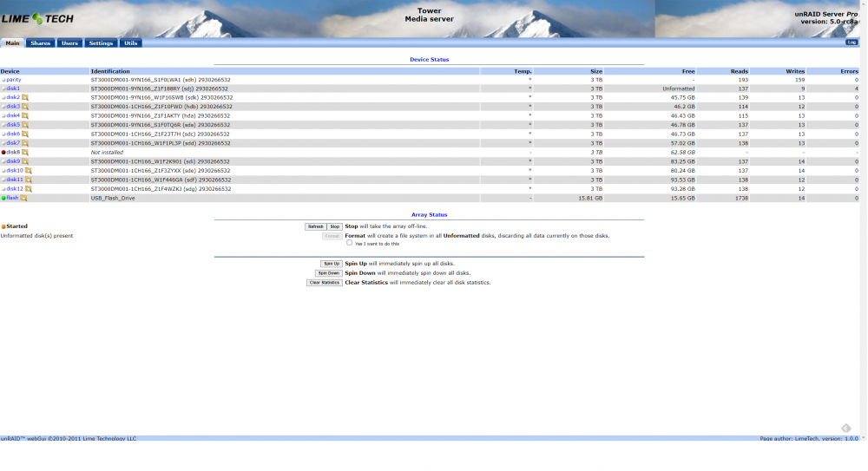Click the 'Array Status' heading
The width and height of the screenshot is (868, 471).
[x=429, y=215]
